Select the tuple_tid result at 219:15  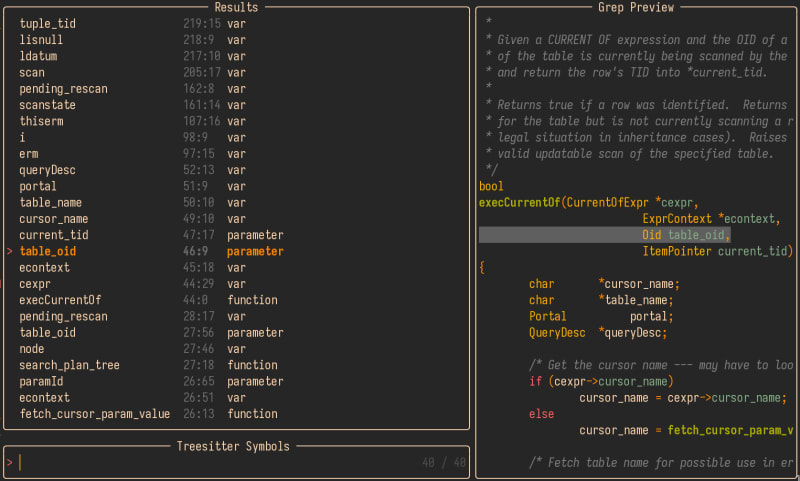tap(47, 23)
